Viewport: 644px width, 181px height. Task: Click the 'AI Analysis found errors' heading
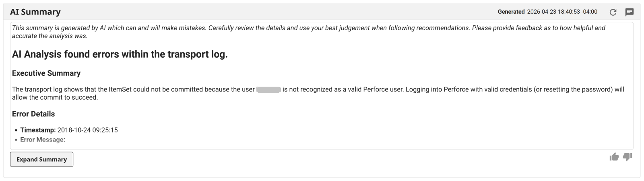(x=120, y=54)
